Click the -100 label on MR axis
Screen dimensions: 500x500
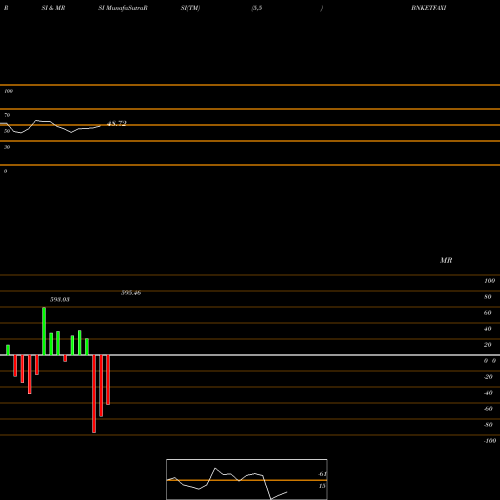(x=490, y=441)
